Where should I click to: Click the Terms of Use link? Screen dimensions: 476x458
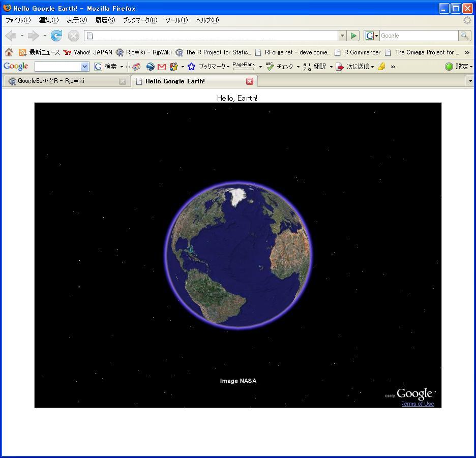tap(418, 404)
